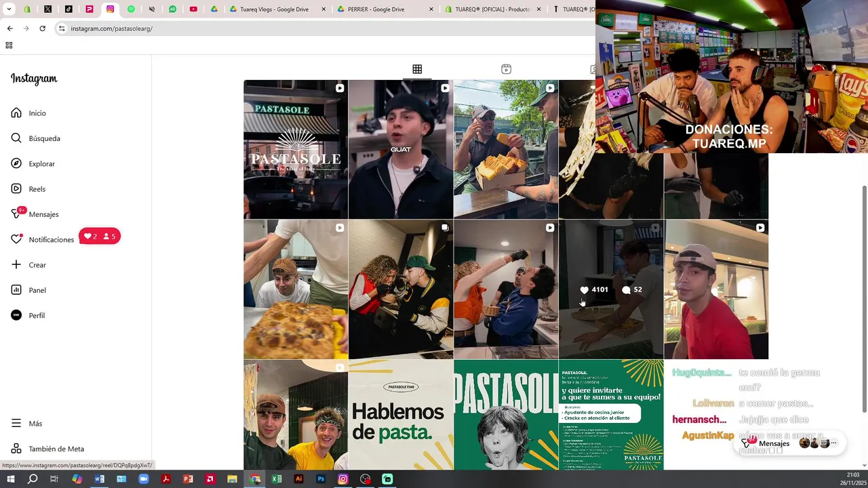Open Task View on taskbar

[54, 479]
